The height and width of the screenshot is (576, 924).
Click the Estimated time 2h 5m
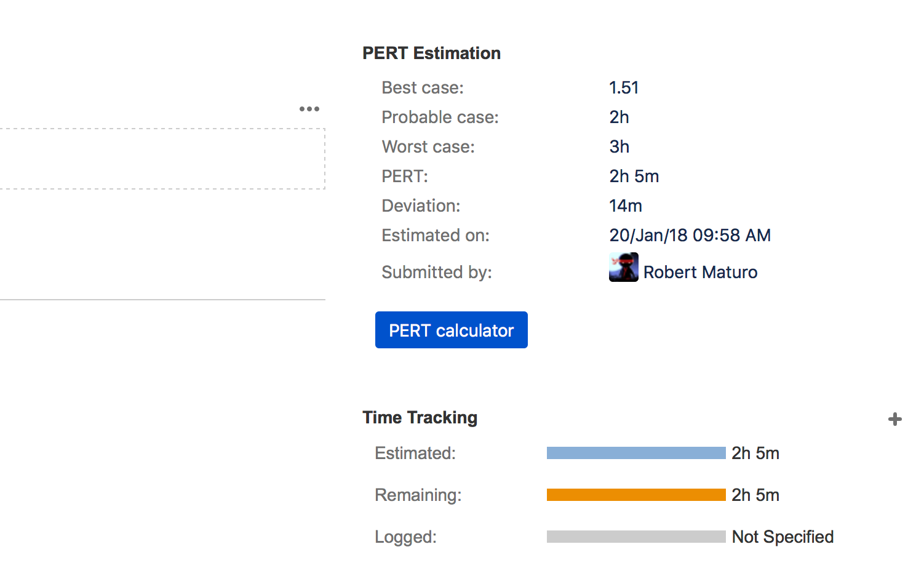tap(755, 453)
